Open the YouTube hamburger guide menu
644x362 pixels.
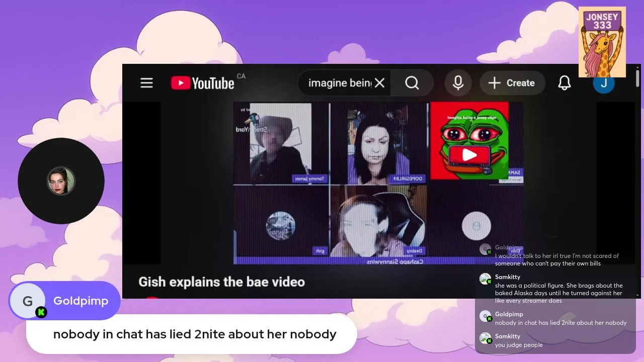point(146,83)
